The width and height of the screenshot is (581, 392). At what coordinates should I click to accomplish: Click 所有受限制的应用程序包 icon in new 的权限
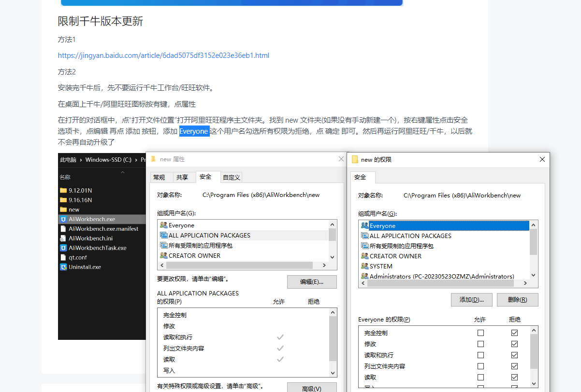(x=365, y=246)
